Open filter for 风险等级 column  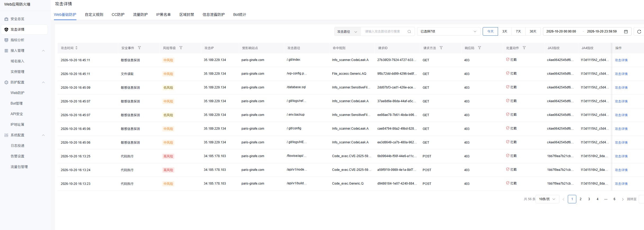181,48
